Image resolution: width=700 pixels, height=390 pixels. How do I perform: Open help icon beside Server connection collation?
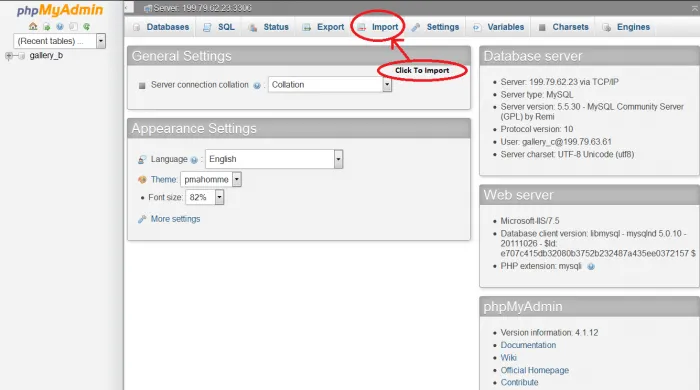click(257, 86)
